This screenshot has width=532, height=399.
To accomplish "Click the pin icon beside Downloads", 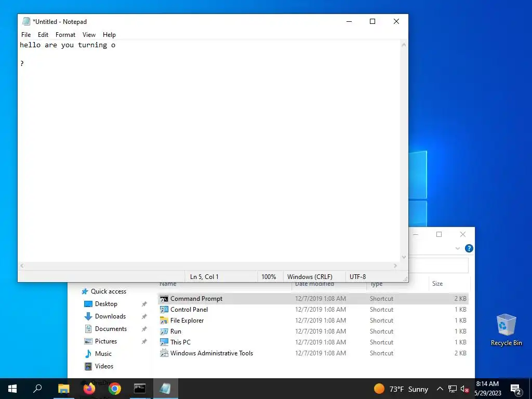I will click(x=144, y=316).
